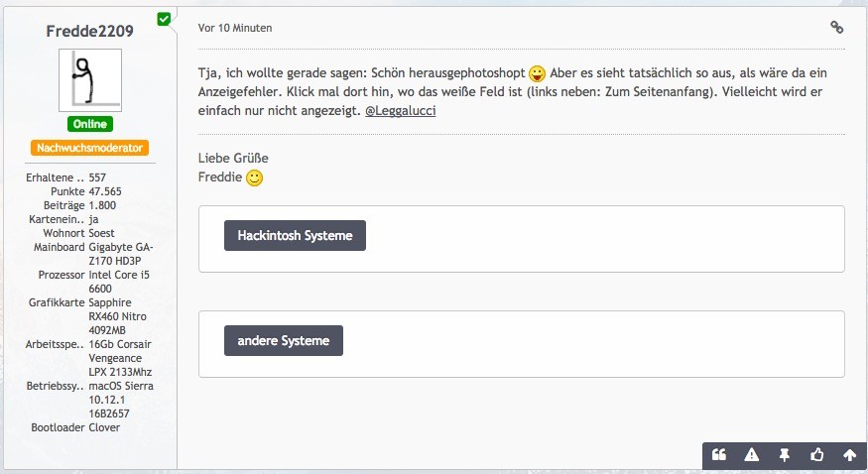Image resolution: width=868 pixels, height=474 pixels.
Task: Expand the 'andere Systeme' spoiler
Action: (283, 340)
